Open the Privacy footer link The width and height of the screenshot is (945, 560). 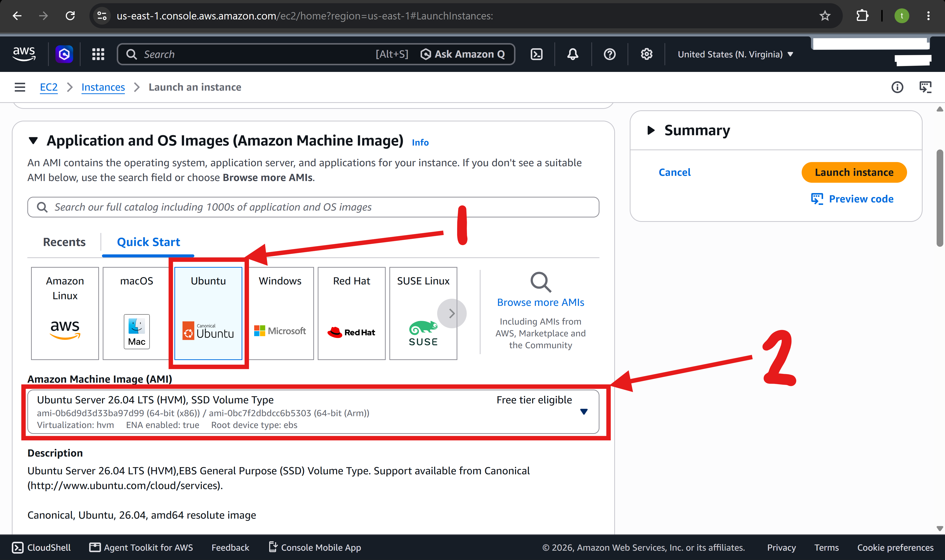point(781,547)
